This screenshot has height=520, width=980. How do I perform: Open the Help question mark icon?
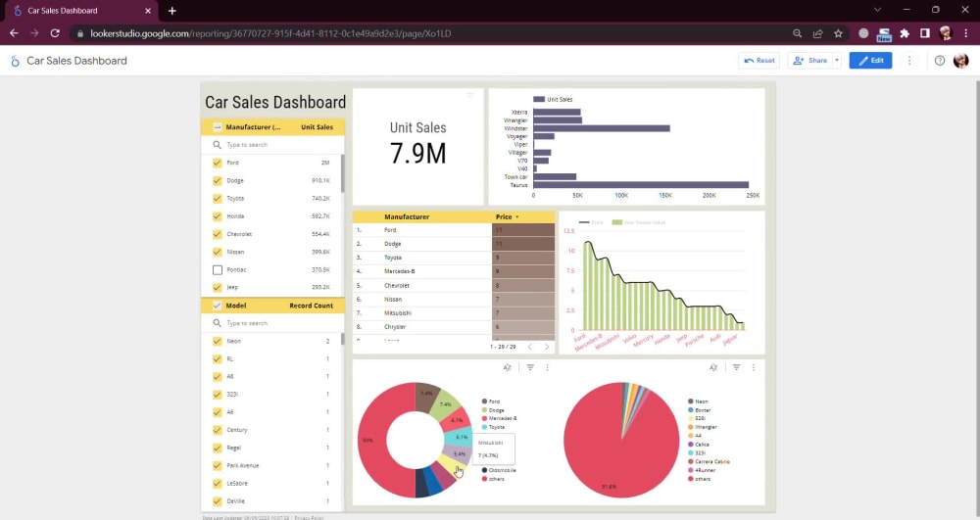tap(940, 61)
